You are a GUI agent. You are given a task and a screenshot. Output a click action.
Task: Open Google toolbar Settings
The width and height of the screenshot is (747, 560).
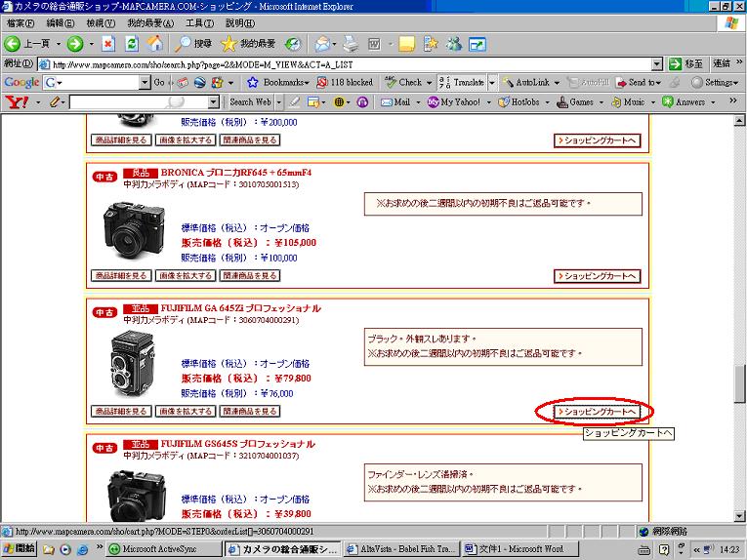click(715, 82)
